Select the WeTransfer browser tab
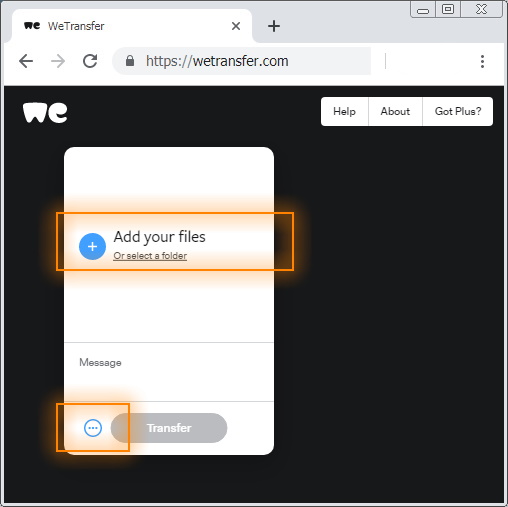The image size is (508, 507). [132, 26]
